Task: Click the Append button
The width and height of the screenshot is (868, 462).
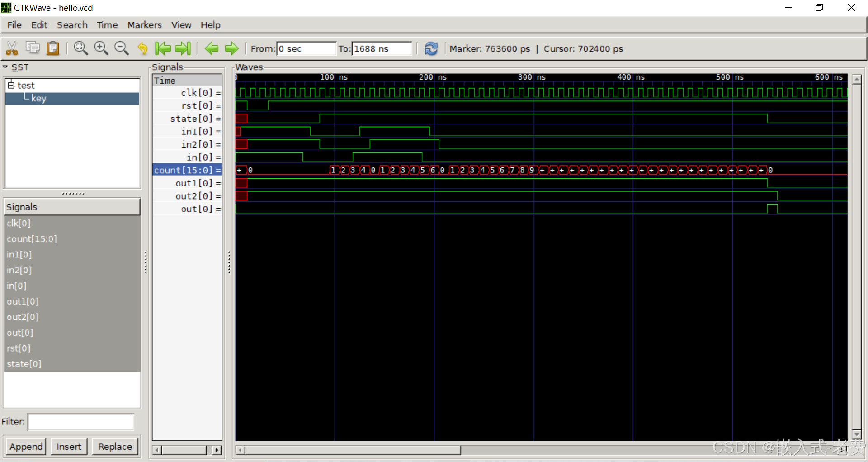Action: 26,447
